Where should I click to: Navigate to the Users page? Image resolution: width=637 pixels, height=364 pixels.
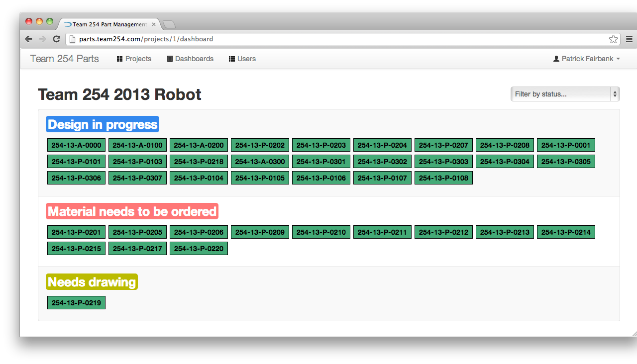(242, 59)
